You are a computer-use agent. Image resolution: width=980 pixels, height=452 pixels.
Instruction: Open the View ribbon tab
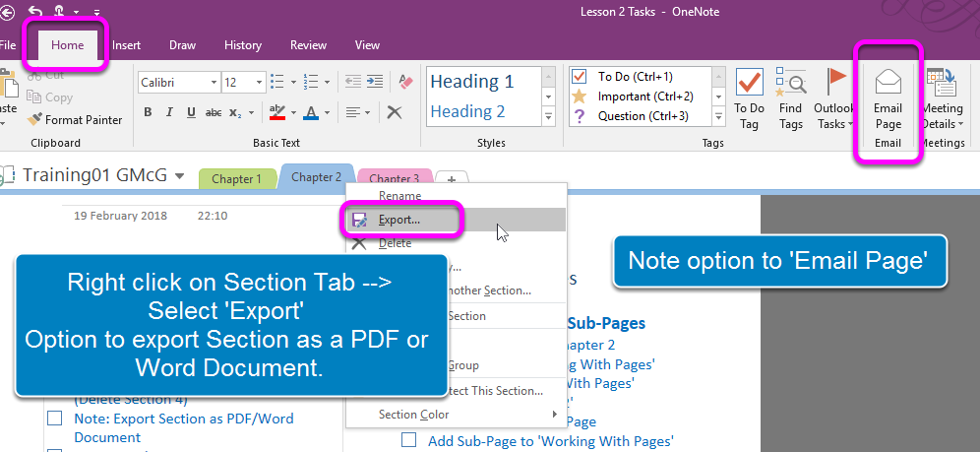pyautogui.click(x=367, y=45)
